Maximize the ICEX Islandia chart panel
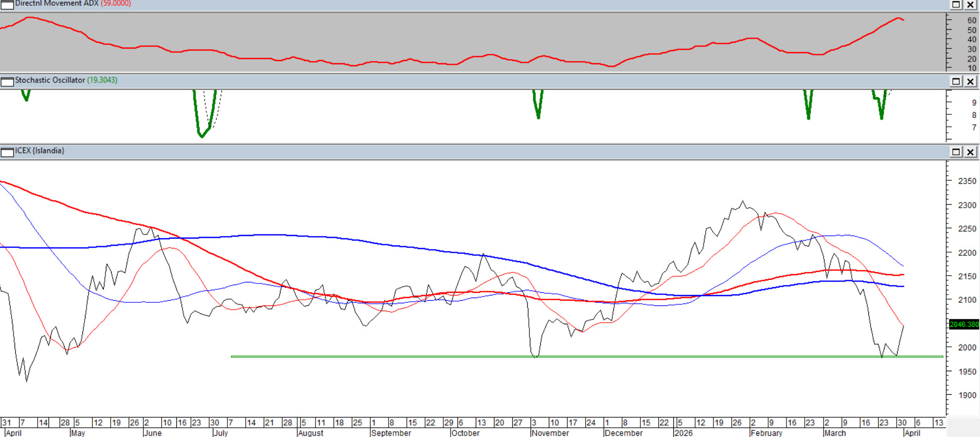Viewport: 980px width, 437px height. pyautogui.click(x=955, y=152)
